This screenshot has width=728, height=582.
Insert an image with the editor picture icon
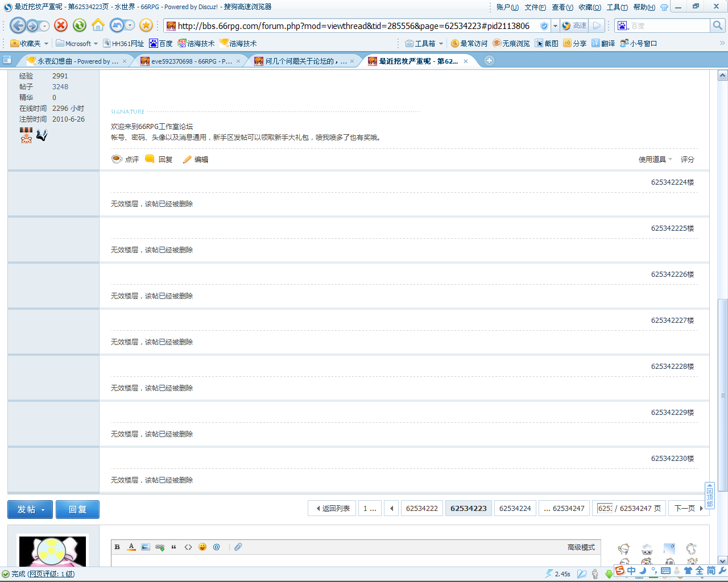pos(146,547)
